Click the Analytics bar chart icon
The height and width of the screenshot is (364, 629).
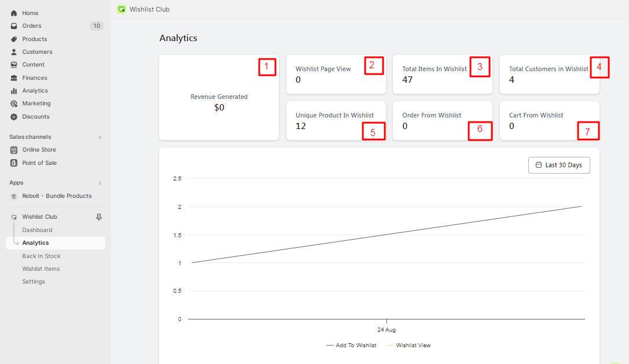click(14, 91)
